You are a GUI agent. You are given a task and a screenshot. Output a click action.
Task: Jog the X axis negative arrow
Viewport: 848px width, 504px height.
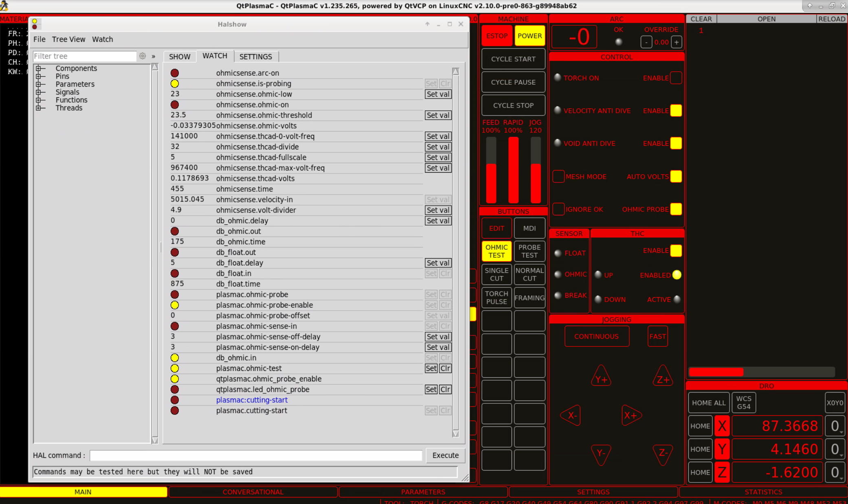[571, 415]
